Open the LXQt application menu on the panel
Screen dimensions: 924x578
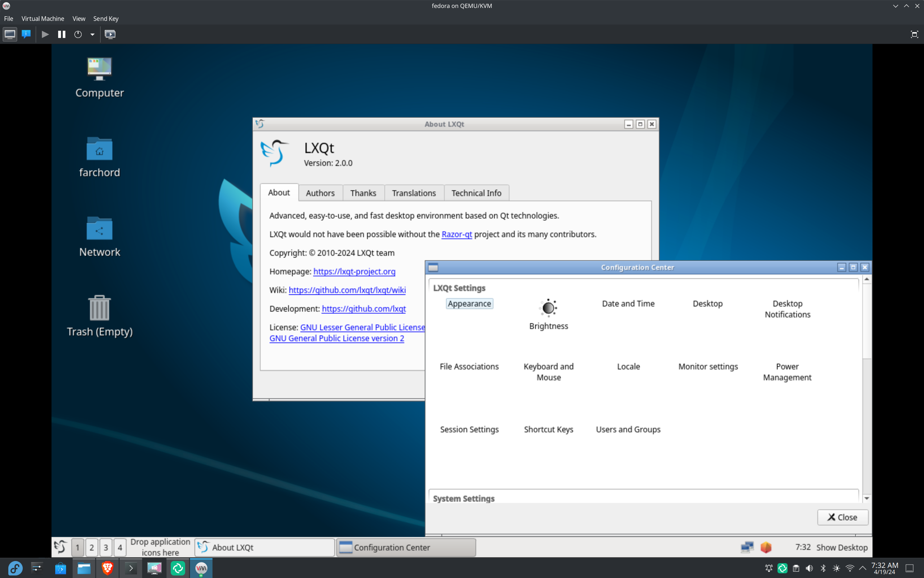[x=60, y=547]
